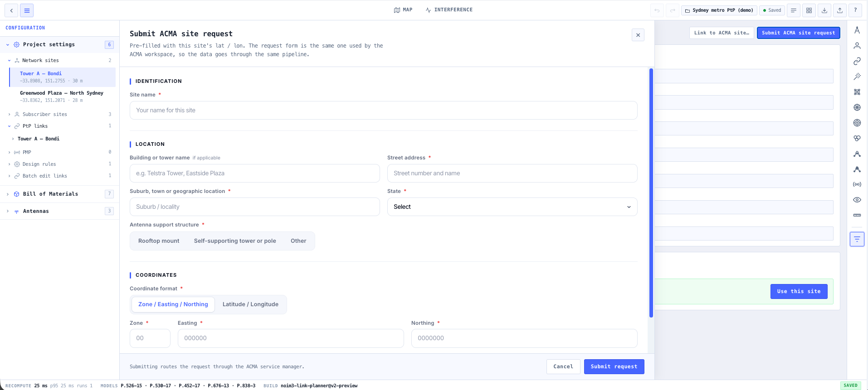This screenshot has width=868, height=390.
Task: Collapse the Network sites tree group
Action: (9, 60)
